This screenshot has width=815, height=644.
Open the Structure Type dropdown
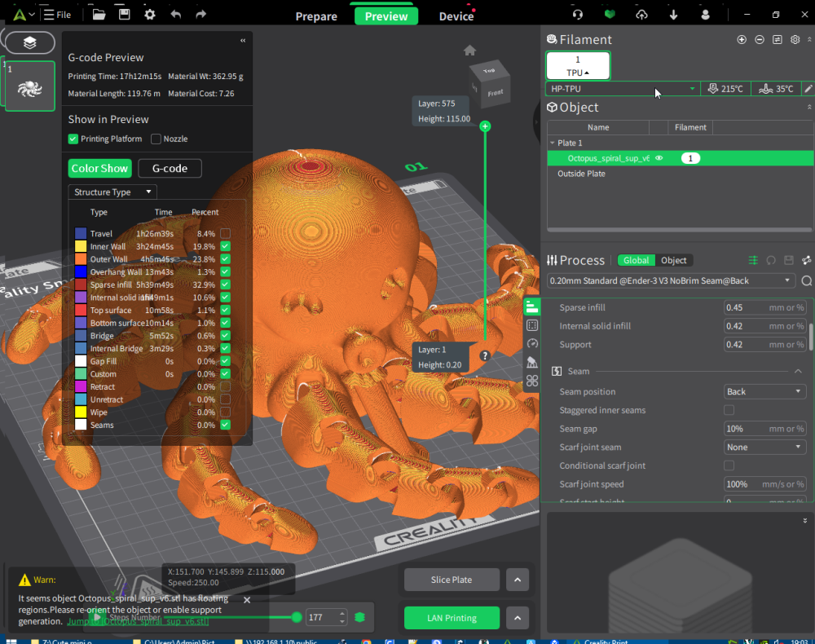(112, 192)
